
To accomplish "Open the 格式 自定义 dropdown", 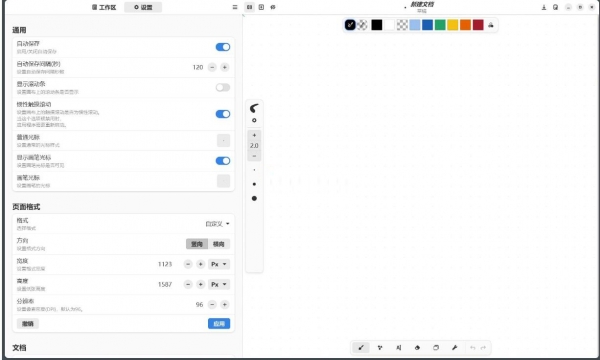I will (x=217, y=224).
